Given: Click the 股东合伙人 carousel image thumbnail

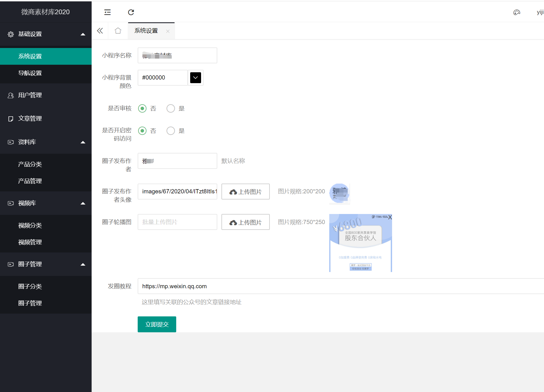Looking at the screenshot, I should click(x=361, y=243).
